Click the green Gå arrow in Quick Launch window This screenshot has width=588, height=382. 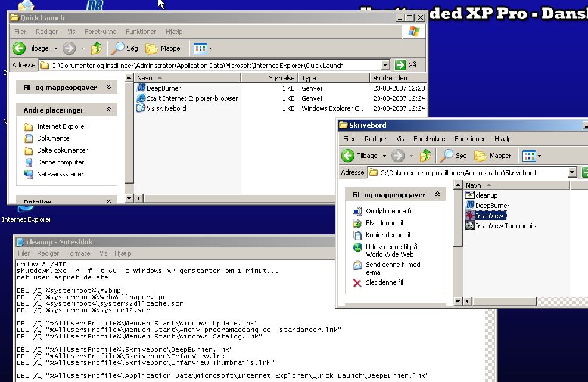(x=400, y=65)
